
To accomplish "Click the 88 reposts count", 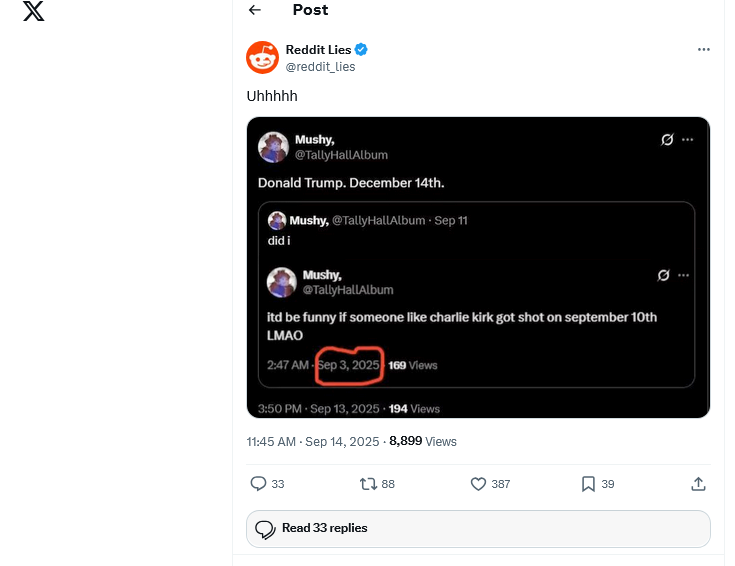I will coord(388,484).
